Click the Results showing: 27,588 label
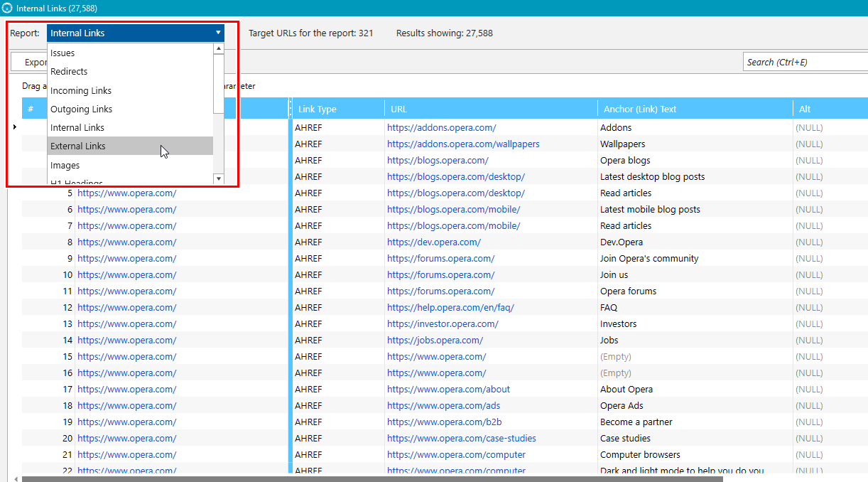The image size is (868, 482). coord(445,33)
